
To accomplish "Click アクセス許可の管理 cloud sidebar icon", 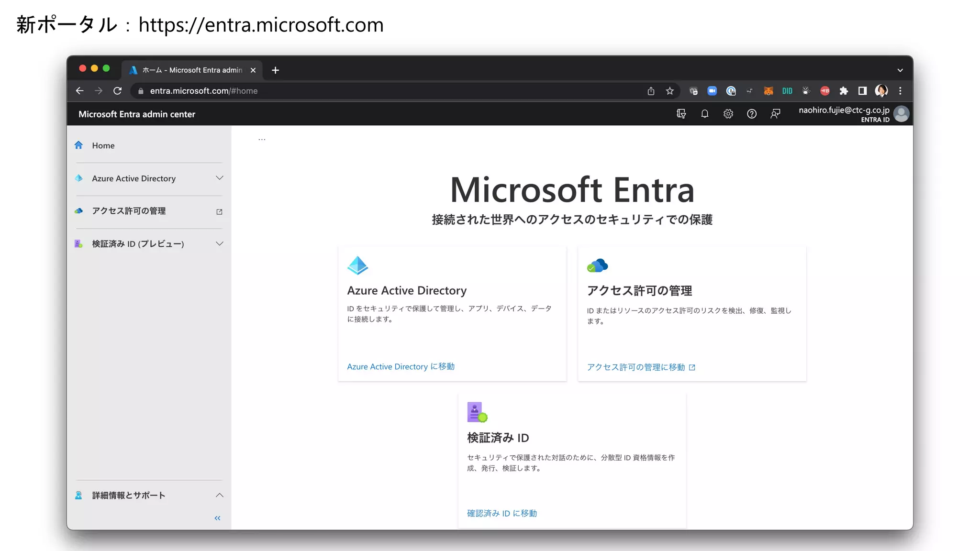I will tap(78, 211).
